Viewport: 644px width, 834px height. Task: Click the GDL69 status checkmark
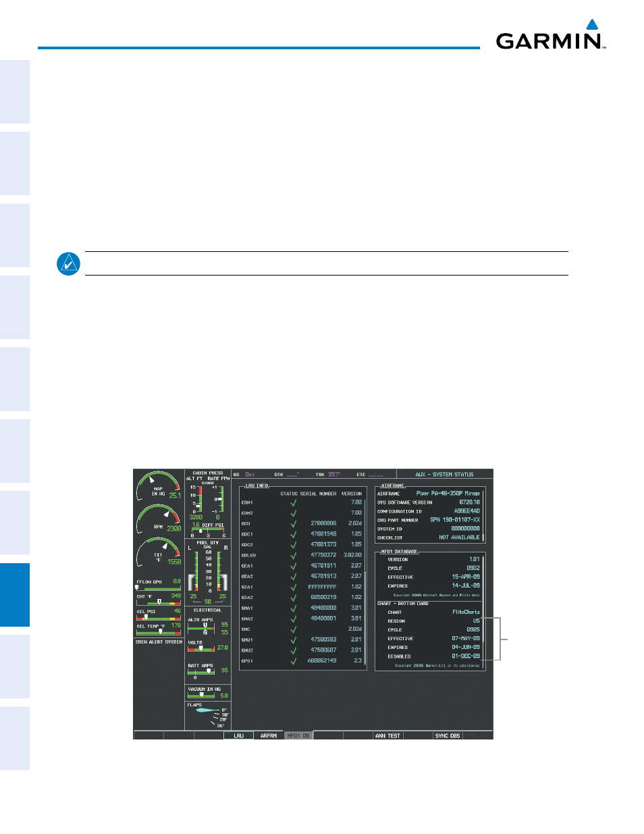click(x=294, y=555)
